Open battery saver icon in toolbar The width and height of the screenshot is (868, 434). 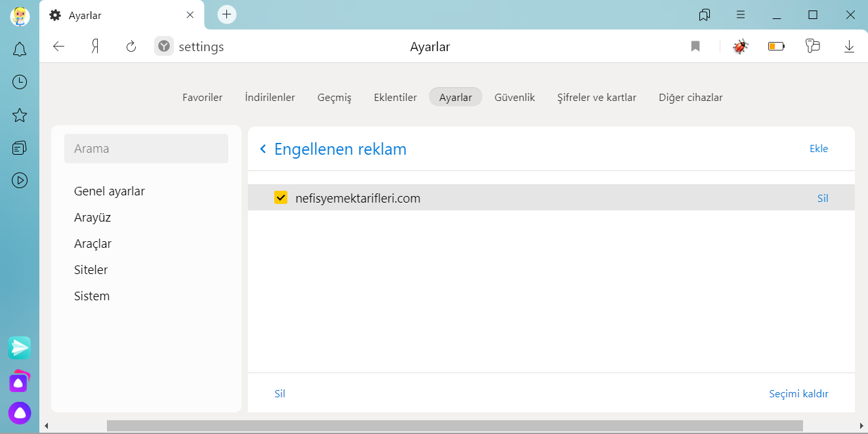[777, 47]
